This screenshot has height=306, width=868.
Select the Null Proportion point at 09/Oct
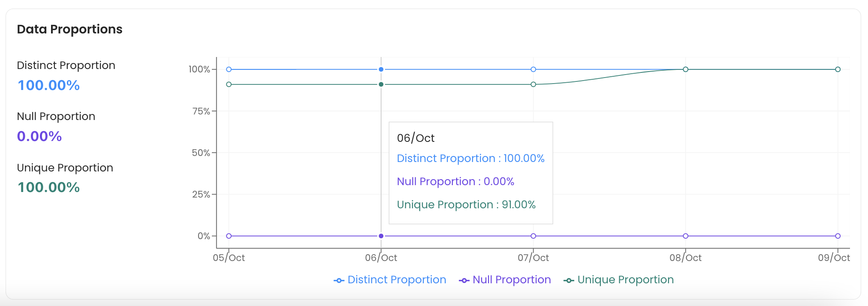838,236
